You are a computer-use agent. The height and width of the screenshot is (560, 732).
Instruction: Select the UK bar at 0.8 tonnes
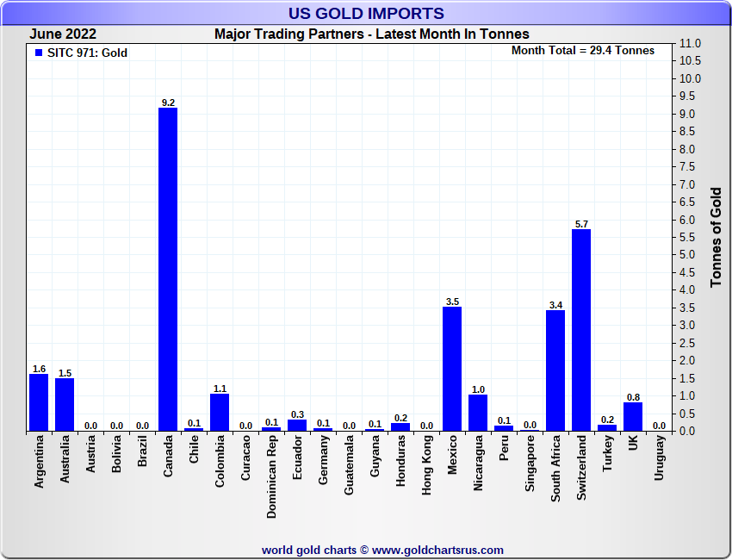tap(633, 416)
